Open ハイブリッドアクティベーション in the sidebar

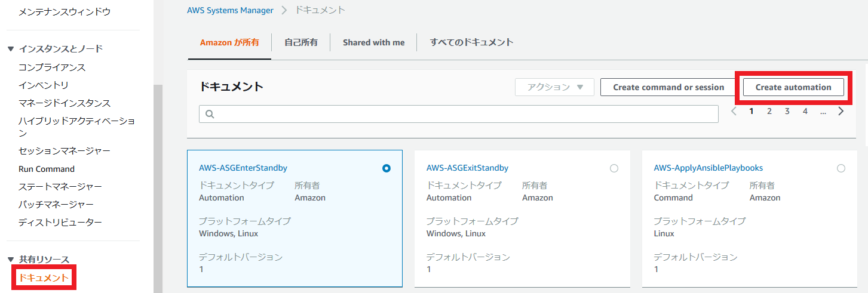click(x=76, y=127)
